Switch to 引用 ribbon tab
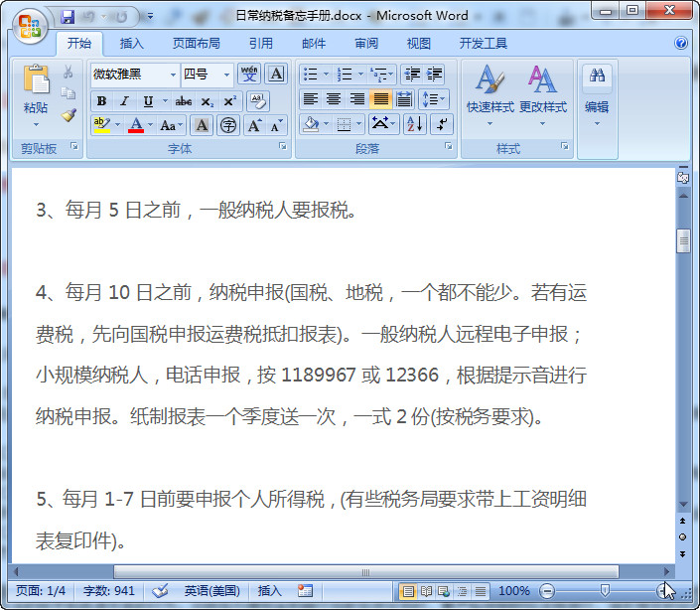 [x=261, y=44]
